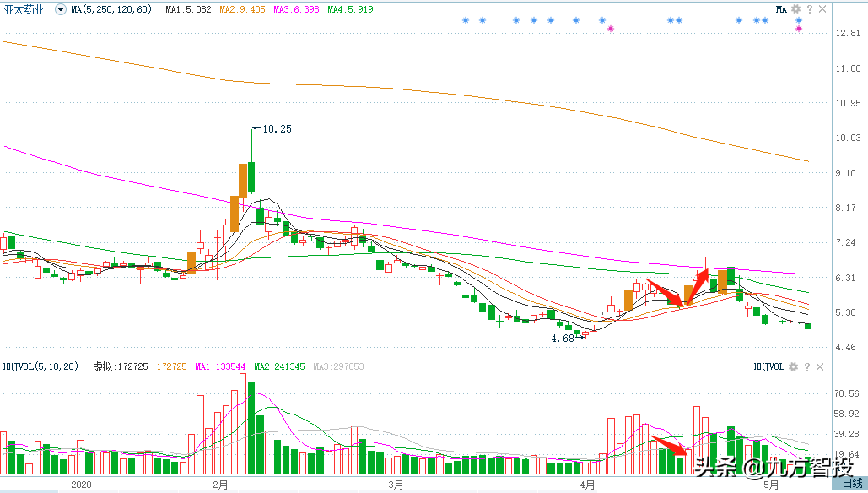
Task: Click the 10.95 price axis label
Action: coord(848,103)
